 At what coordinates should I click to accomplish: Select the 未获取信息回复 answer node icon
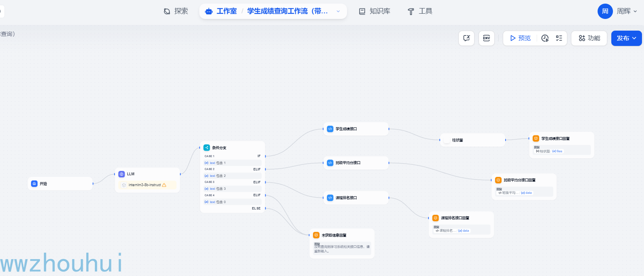tap(316, 235)
